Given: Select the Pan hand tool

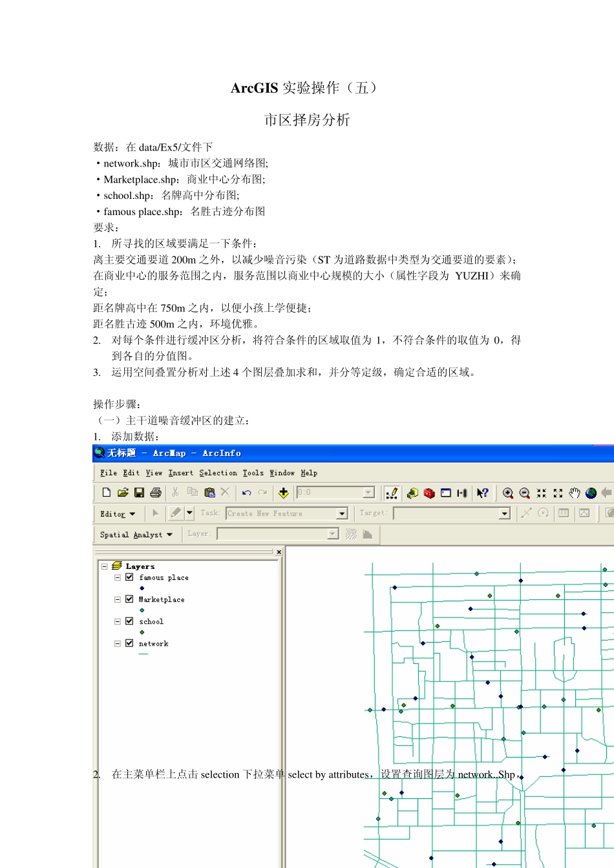Looking at the screenshot, I should point(575,493).
